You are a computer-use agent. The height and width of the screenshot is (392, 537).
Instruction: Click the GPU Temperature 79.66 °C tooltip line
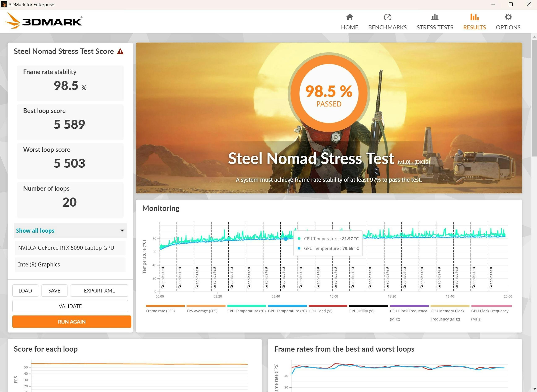click(x=328, y=248)
